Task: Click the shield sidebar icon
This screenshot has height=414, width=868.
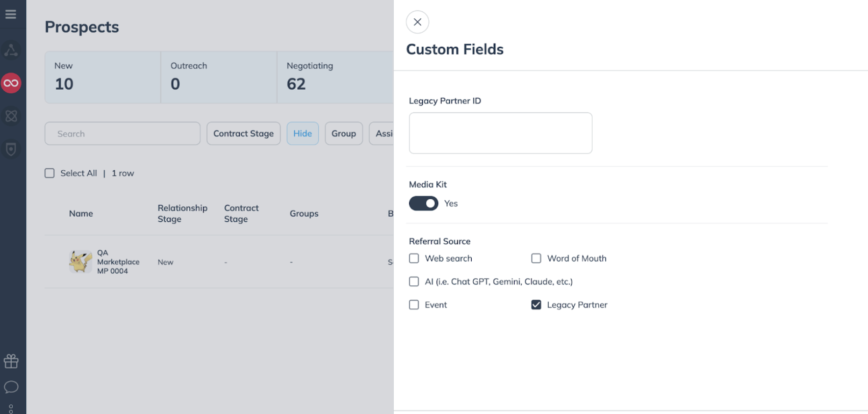Action: [x=11, y=149]
